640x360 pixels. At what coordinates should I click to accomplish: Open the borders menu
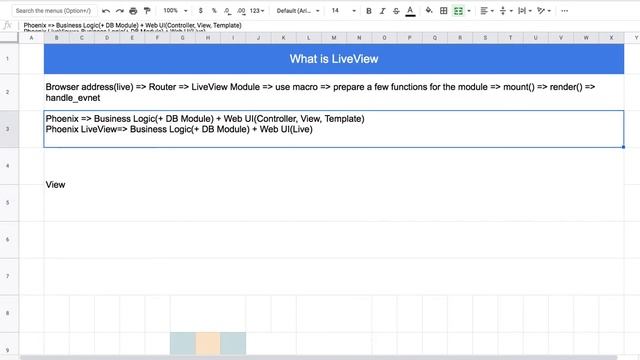click(444, 11)
